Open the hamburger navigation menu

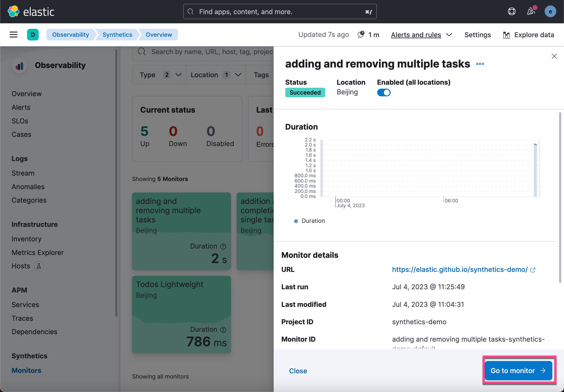click(13, 35)
